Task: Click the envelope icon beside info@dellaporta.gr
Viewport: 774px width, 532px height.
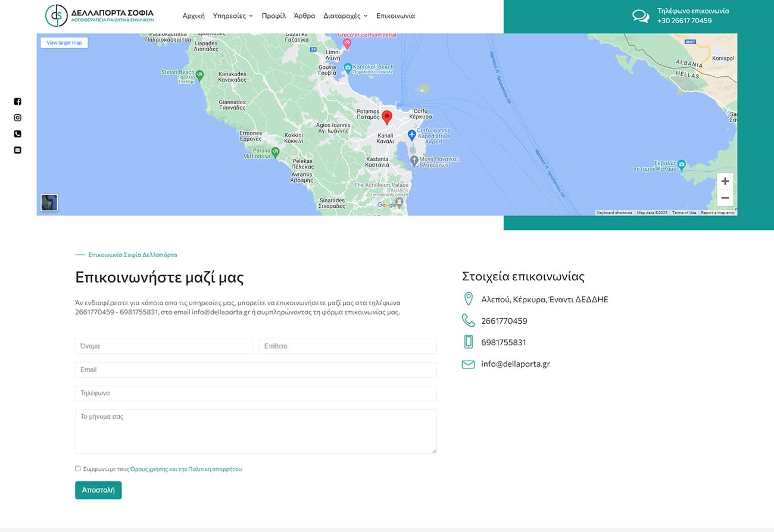Action: tap(468, 364)
